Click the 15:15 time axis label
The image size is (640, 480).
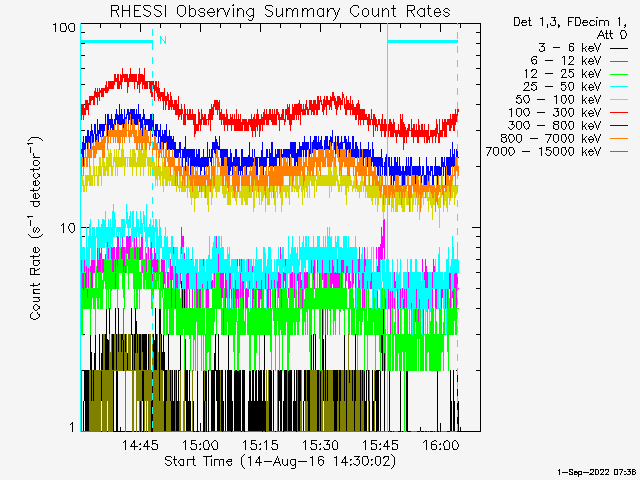[x=260, y=445]
